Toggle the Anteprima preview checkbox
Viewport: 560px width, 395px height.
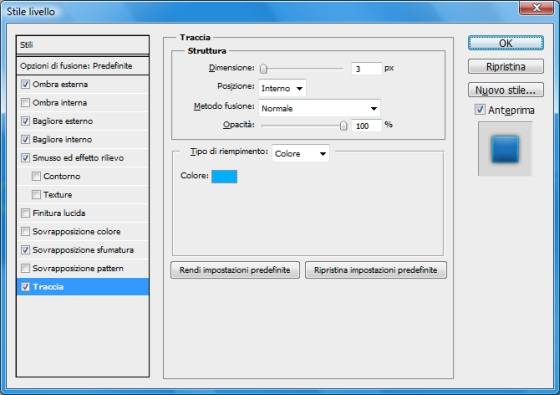click(480, 110)
